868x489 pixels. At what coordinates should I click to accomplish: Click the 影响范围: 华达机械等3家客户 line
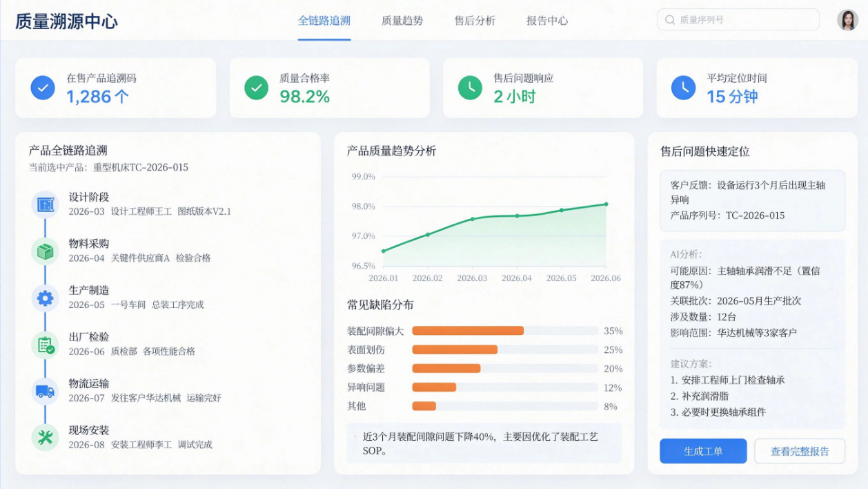tap(733, 333)
